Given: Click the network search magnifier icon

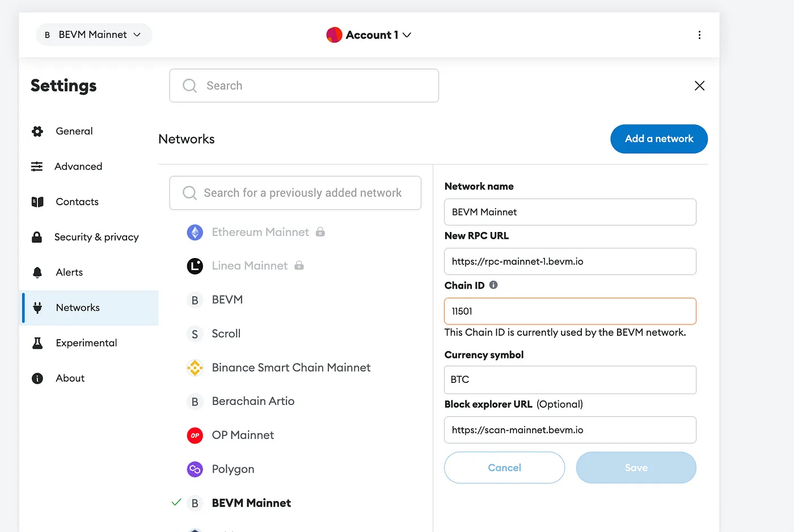Looking at the screenshot, I should 189,193.
